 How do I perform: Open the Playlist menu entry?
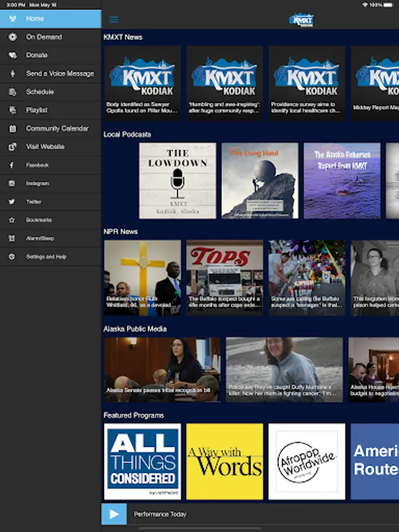point(51,111)
